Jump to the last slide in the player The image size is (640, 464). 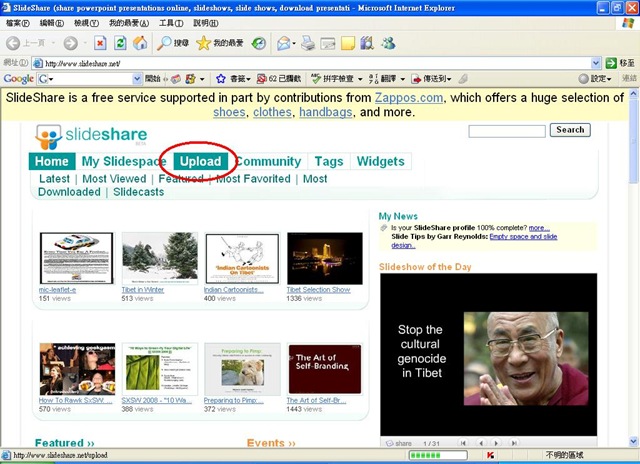click(514, 443)
